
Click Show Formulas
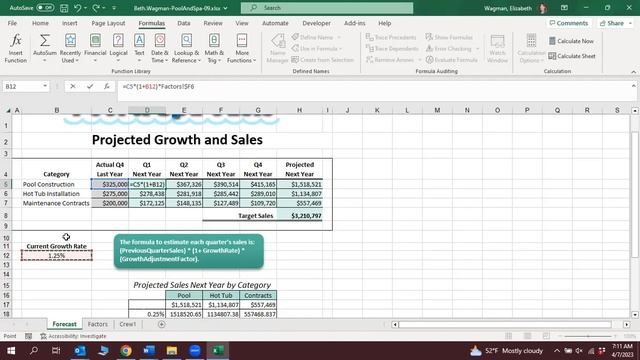coord(449,37)
